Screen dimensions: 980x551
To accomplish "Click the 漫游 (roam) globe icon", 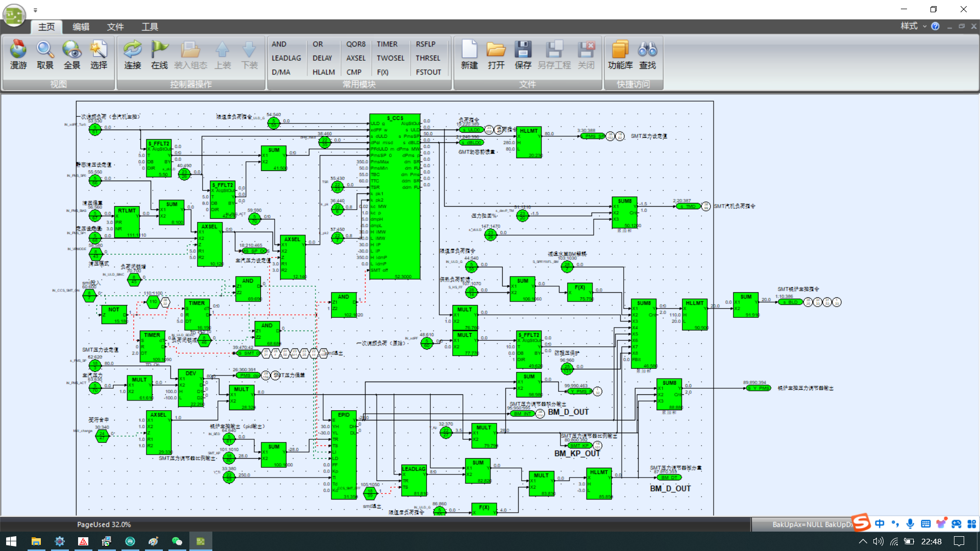I will coord(18,49).
